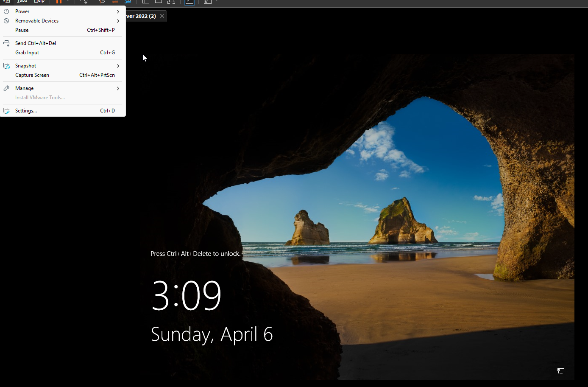Viewport: 588px width, 387px height.
Task: Select Grab Input from the menu
Action: point(27,53)
